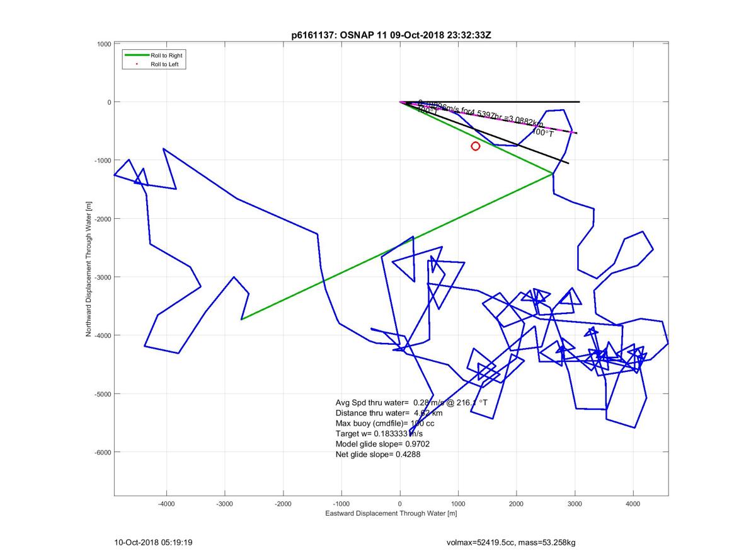Click the x-axis label 'Eastward Displacement Through Water [m]'
The image size is (756, 558).
[x=391, y=514]
